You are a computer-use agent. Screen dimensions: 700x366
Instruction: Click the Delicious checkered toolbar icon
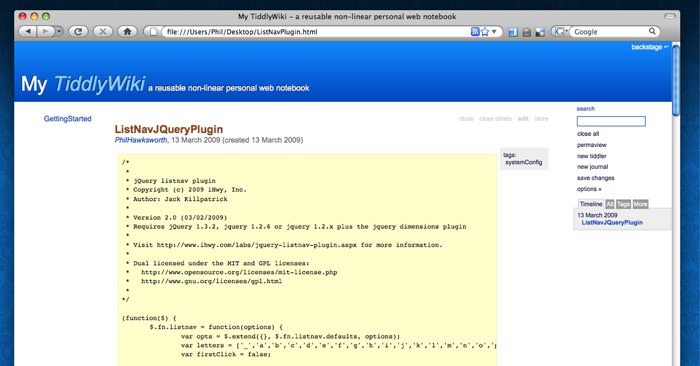pyautogui.click(x=540, y=32)
